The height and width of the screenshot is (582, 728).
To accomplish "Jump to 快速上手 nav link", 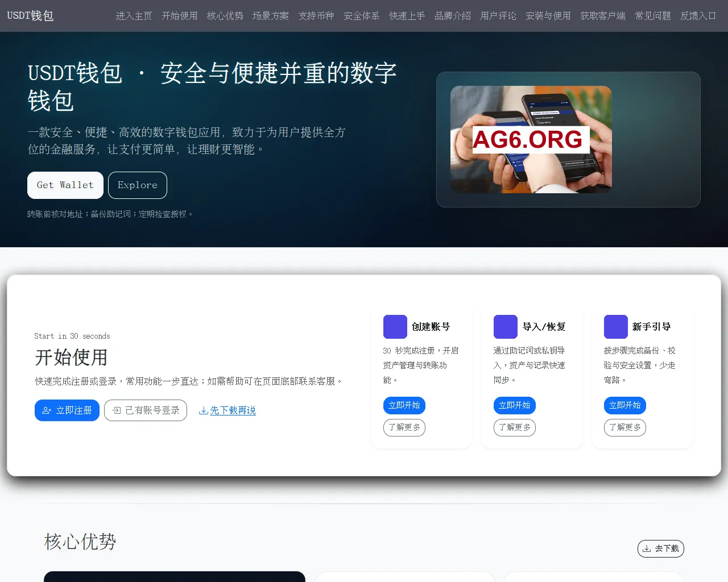I will pos(407,16).
